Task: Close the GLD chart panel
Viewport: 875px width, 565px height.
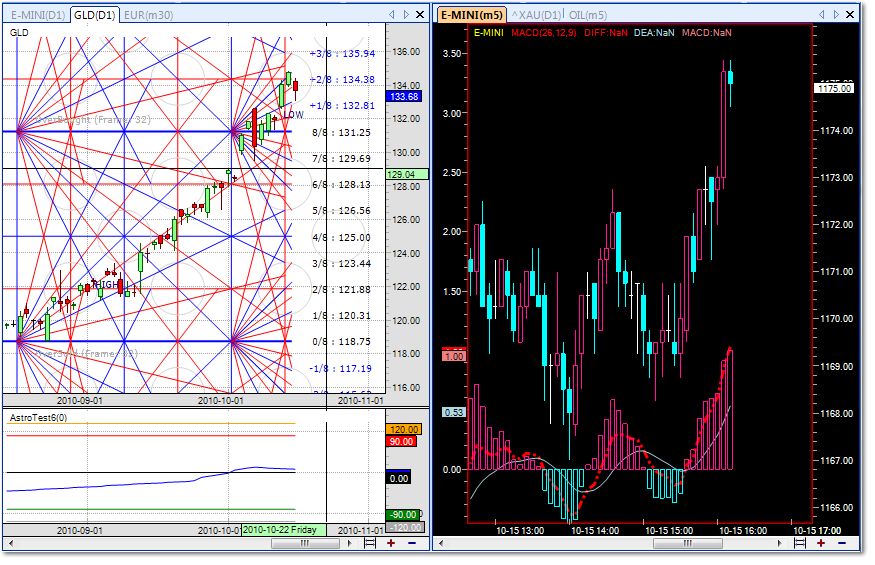Action: pos(420,15)
